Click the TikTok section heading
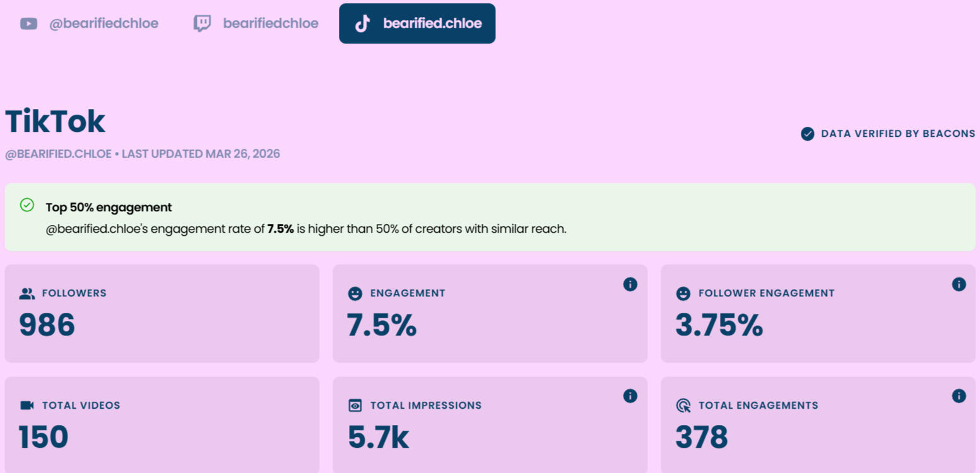Screen dimensions: 980x473 (56, 121)
